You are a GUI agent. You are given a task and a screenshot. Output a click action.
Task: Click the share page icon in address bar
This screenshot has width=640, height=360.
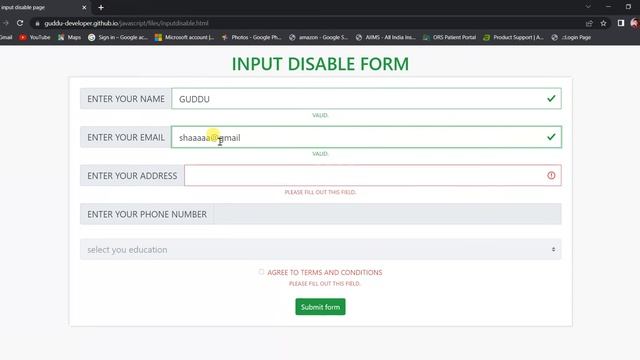click(589, 23)
